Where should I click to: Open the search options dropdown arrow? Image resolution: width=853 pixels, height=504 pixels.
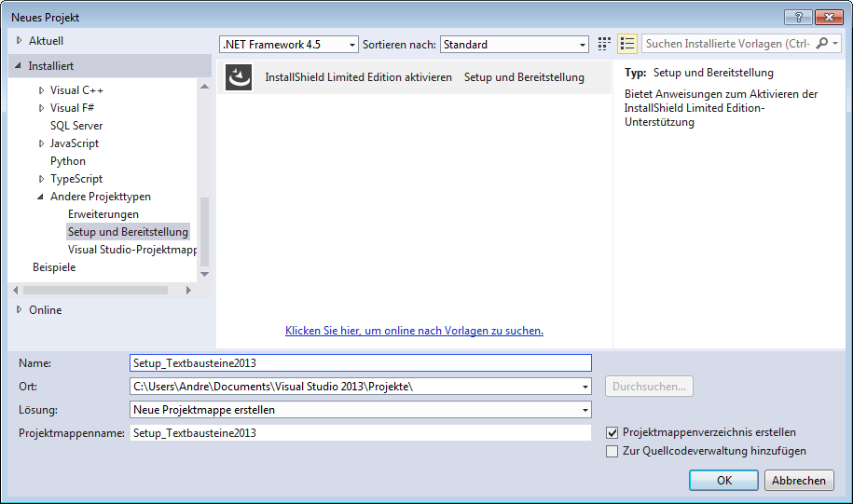[x=835, y=44]
